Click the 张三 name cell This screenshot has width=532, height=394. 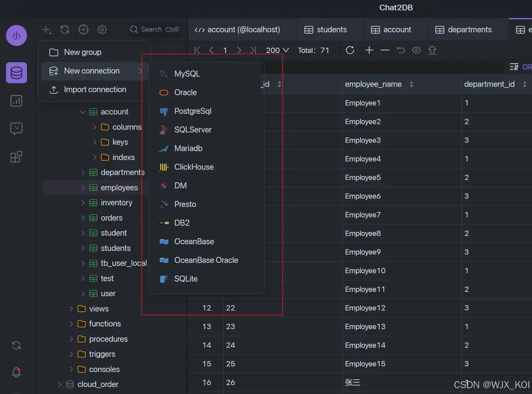(x=402, y=382)
